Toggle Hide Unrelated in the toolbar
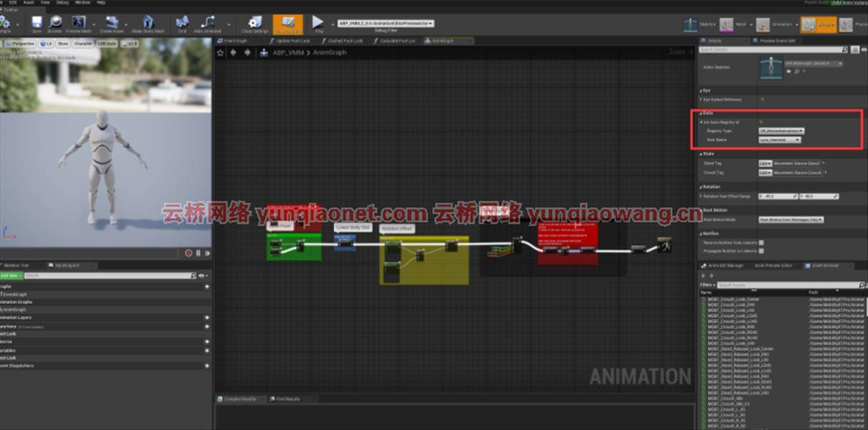The height and width of the screenshot is (430, 868). click(207, 24)
